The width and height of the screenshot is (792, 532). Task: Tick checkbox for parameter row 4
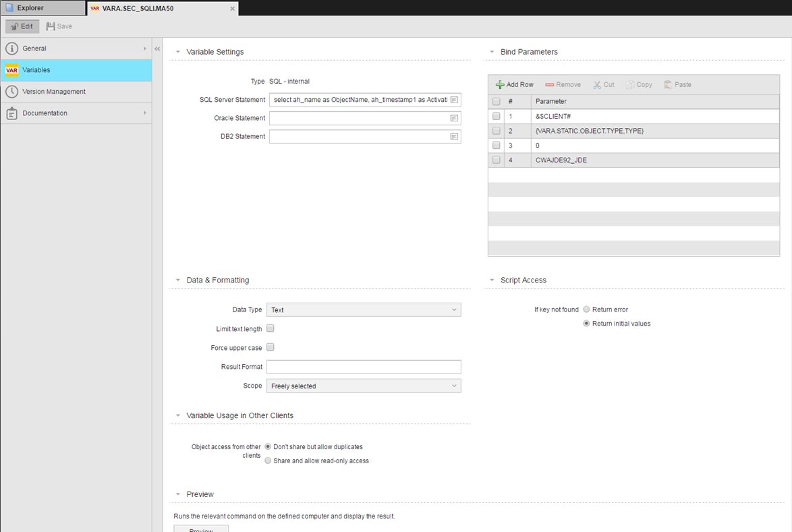[497, 160]
